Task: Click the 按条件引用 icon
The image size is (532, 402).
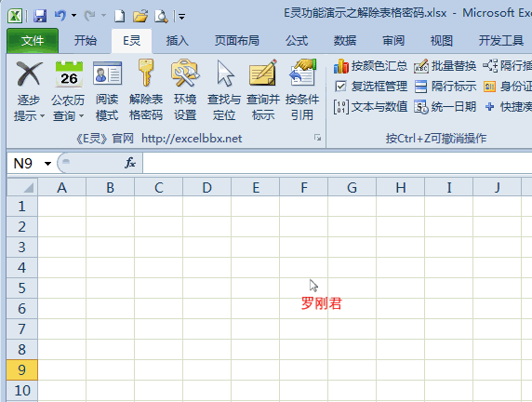Action: (x=302, y=73)
